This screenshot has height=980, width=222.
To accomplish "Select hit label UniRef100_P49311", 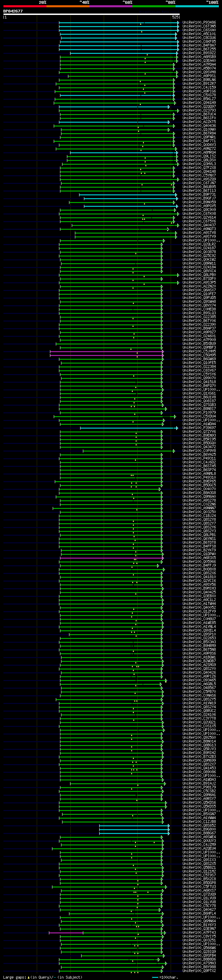I will point(199,459).
